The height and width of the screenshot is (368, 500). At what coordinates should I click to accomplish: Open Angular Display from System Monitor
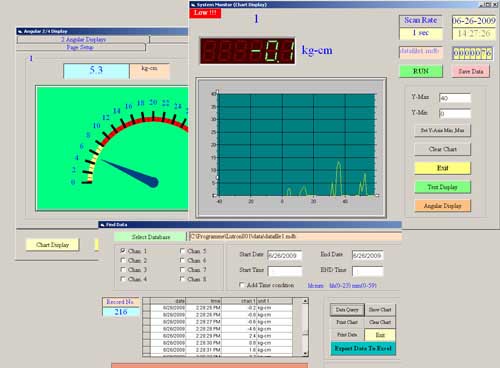(443, 206)
